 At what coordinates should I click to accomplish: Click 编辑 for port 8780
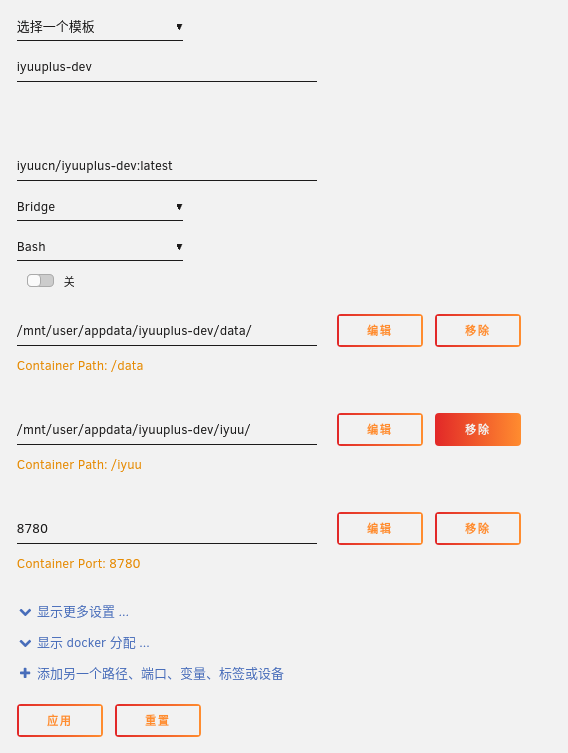tap(380, 528)
